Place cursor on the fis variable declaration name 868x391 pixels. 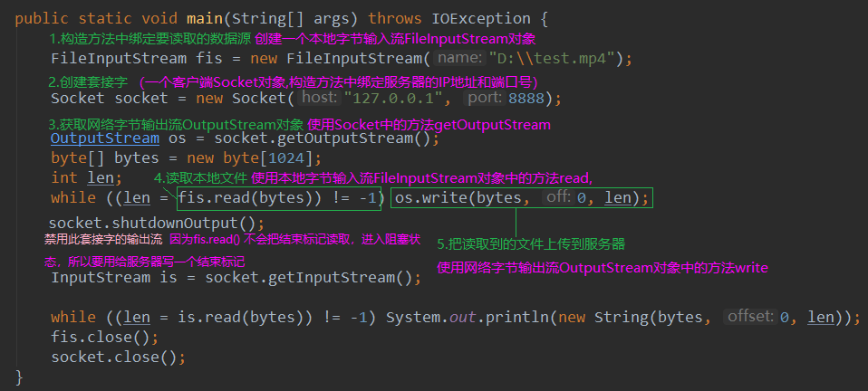[x=209, y=59]
